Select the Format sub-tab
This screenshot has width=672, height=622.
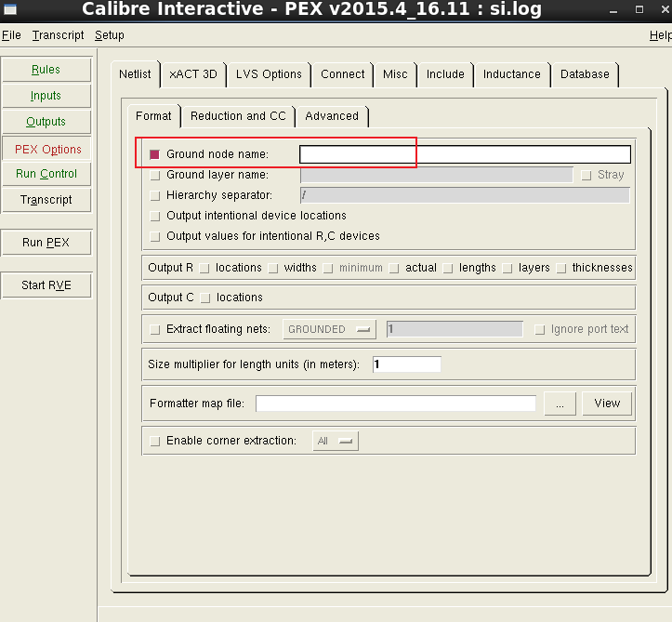(153, 116)
